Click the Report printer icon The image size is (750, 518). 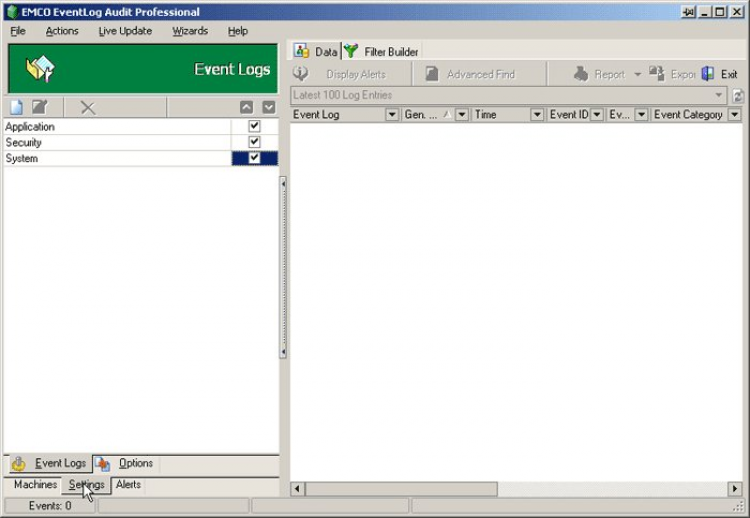(581, 74)
